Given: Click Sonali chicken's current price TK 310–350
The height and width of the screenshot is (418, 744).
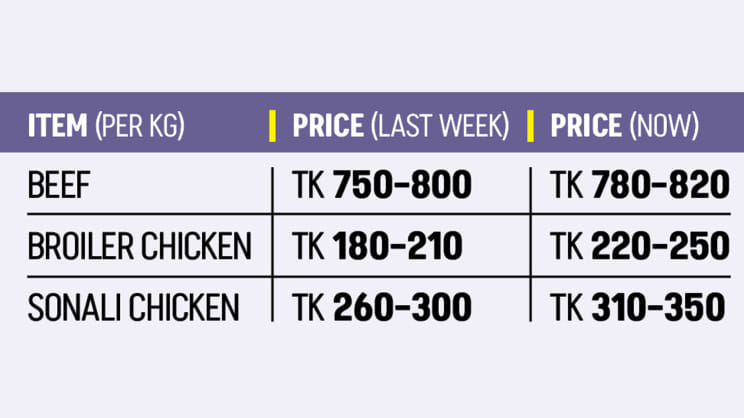Looking at the screenshot, I should 638,307.
